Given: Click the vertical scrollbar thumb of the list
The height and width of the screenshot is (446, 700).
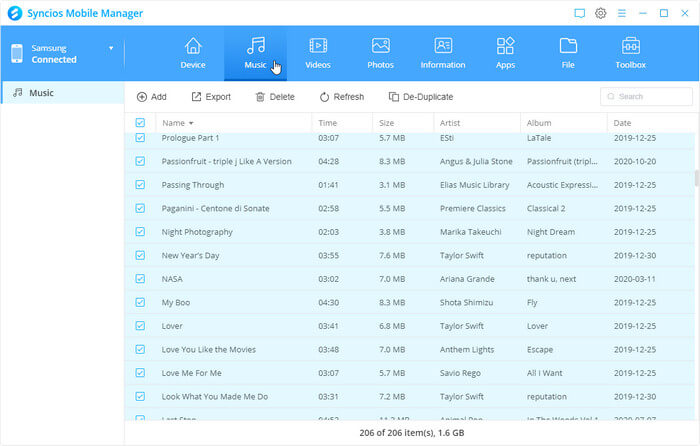Looking at the screenshot, I should click(x=696, y=179).
